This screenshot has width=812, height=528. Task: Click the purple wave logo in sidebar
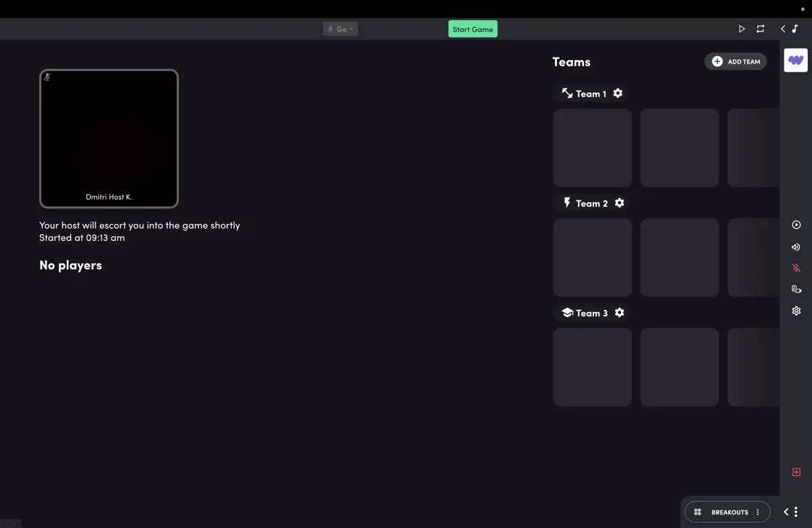(796, 60)
